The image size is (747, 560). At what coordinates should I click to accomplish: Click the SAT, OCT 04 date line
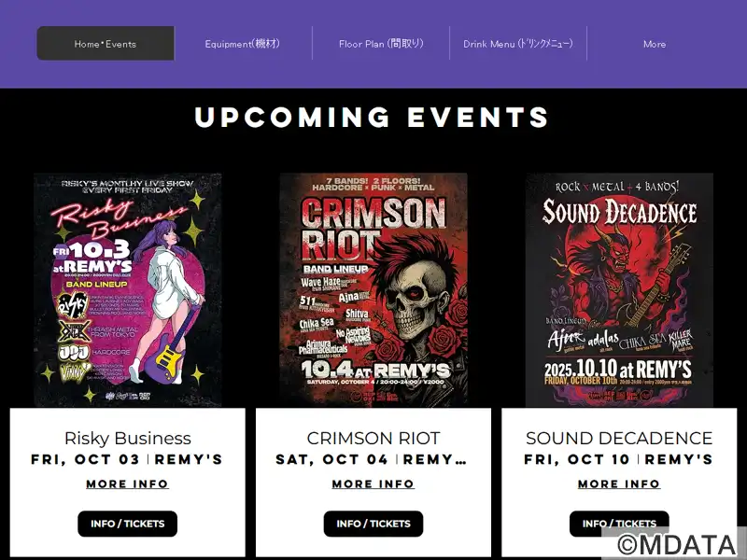tap(332, 459)
